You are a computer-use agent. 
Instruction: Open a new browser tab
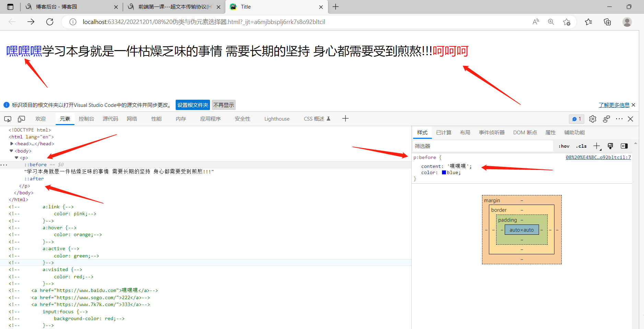click(x=336, y=7)
